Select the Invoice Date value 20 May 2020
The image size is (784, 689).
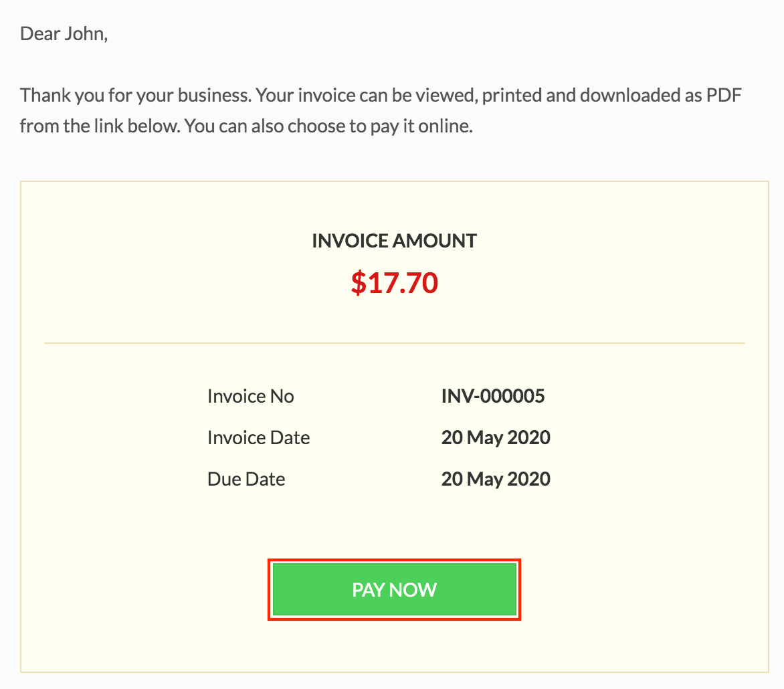coord(495,437)
